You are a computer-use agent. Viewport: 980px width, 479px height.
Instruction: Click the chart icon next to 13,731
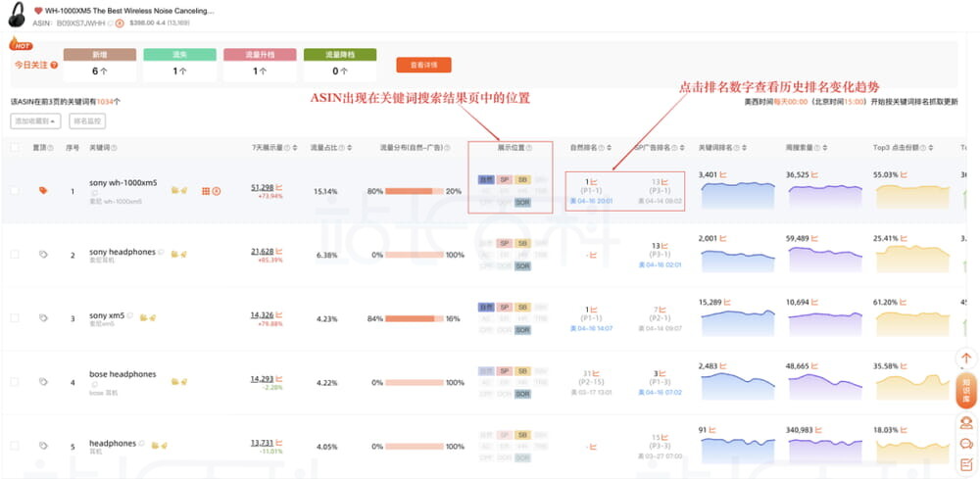(279, 442)
